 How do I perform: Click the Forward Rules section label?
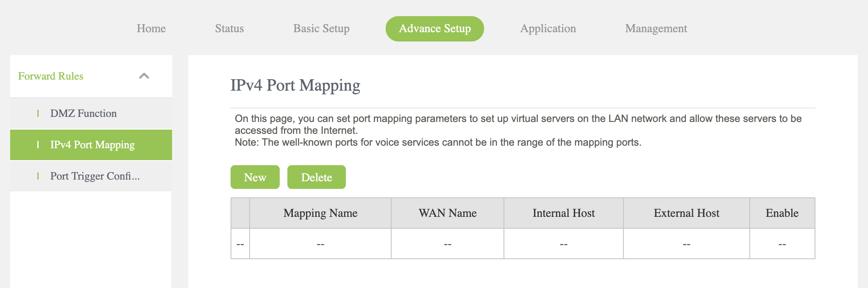pyautogui.click(x=51, y=76)
